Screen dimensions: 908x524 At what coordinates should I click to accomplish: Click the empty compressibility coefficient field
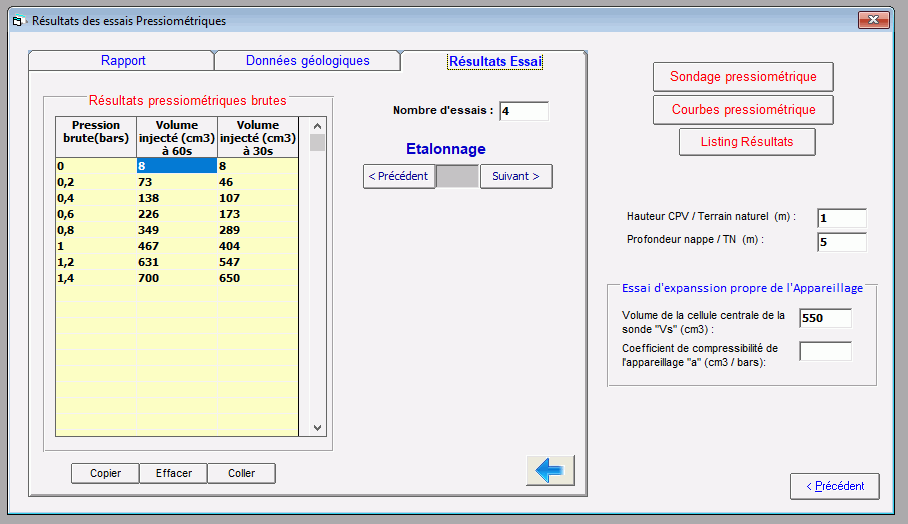click(x=825, y=351)
